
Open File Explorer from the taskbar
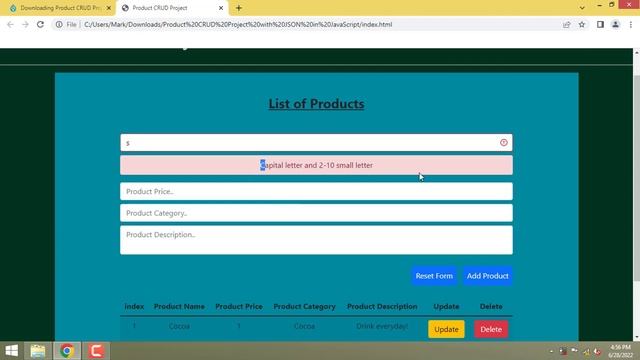pos(38,351)
